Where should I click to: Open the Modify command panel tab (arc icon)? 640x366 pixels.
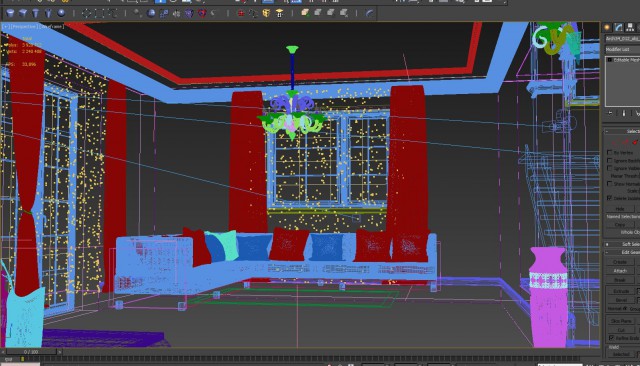click(x=619, y=27)
